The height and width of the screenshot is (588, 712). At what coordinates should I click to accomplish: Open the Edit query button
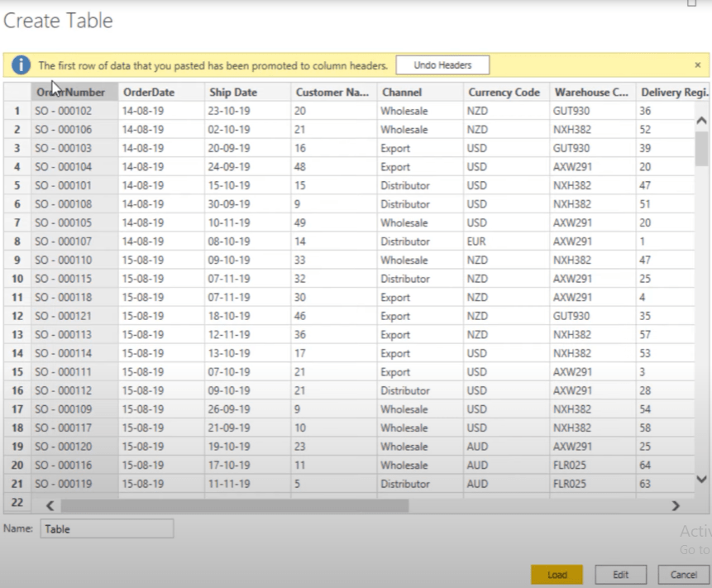(620, 575)
